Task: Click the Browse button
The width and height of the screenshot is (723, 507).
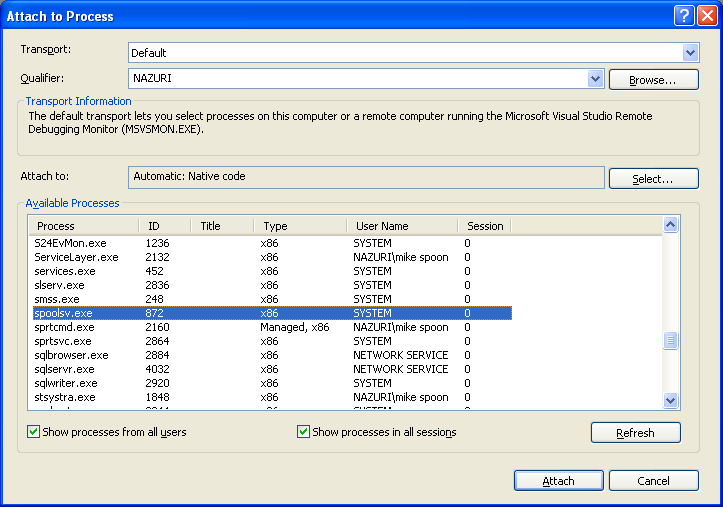Action: click(654, 80)
